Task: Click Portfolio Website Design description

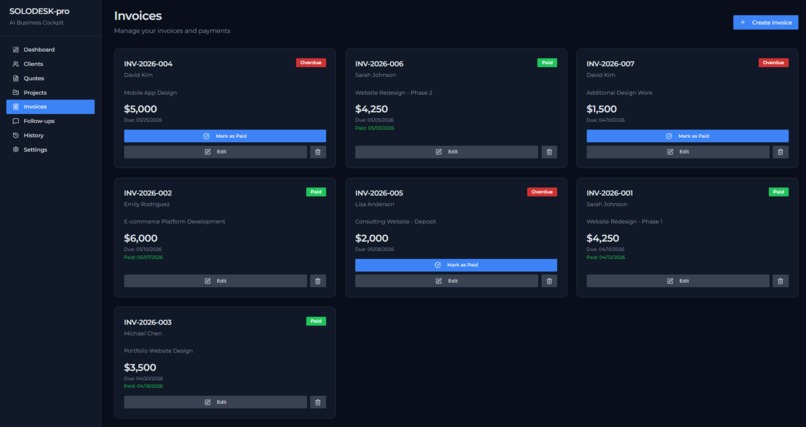Action: (158, 351)
